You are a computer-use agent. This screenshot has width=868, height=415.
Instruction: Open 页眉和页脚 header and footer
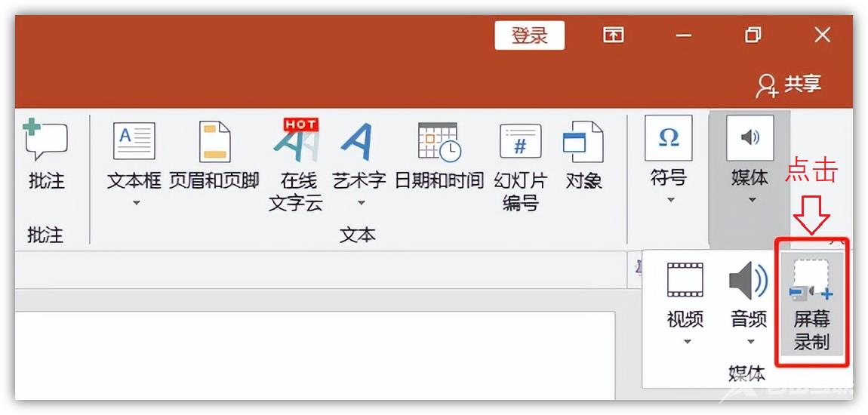(x=214, y=141)
